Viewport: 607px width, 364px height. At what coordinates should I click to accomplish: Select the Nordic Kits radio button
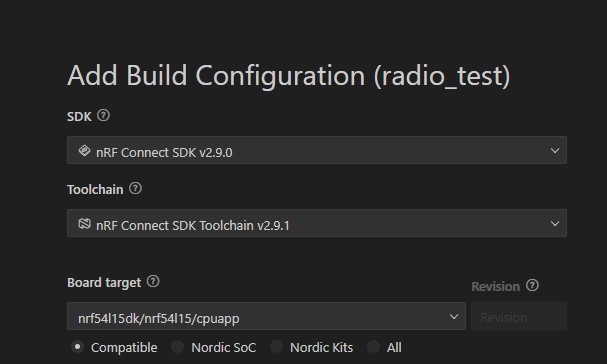276,347
